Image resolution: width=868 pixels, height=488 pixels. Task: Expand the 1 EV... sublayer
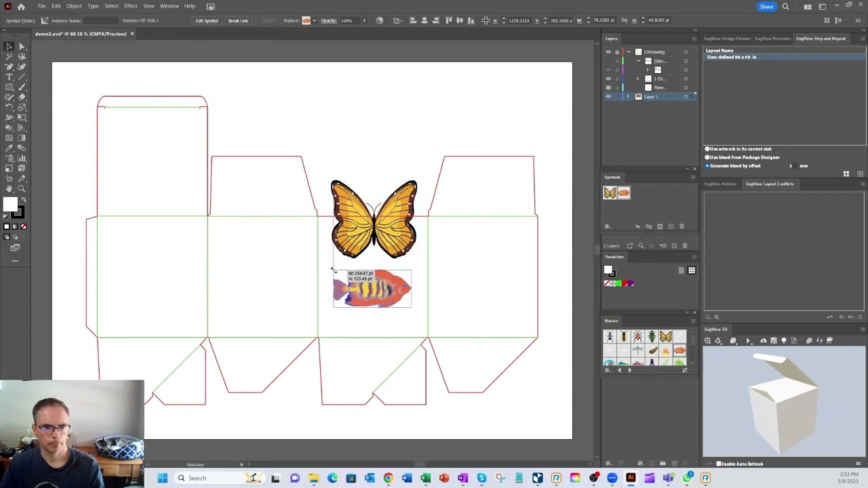[x=637, y=79]
